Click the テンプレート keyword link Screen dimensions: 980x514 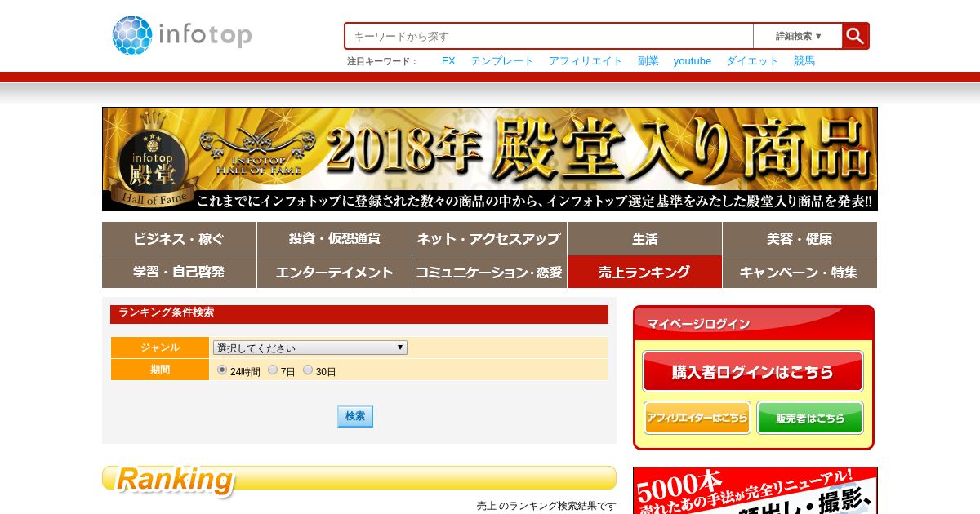click(502, 61)
